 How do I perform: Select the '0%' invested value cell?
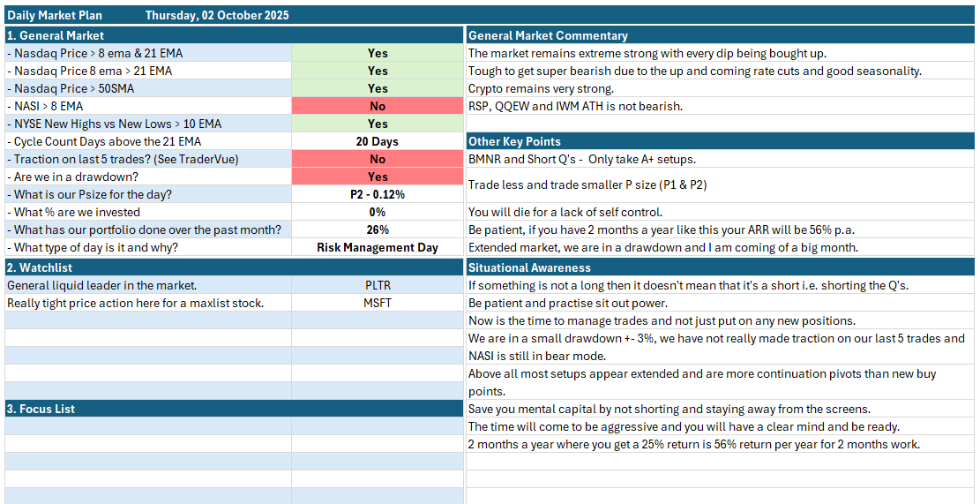point(378,212)
